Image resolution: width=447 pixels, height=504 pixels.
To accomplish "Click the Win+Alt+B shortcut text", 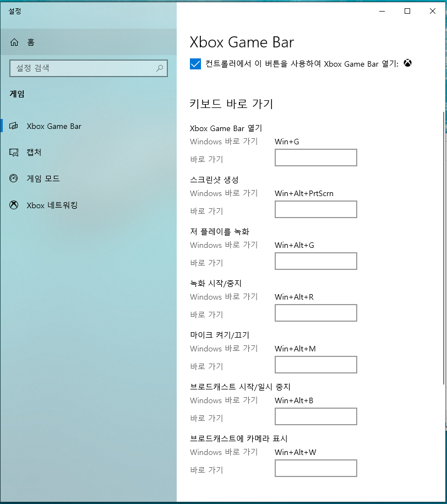I will pos(294,400).
